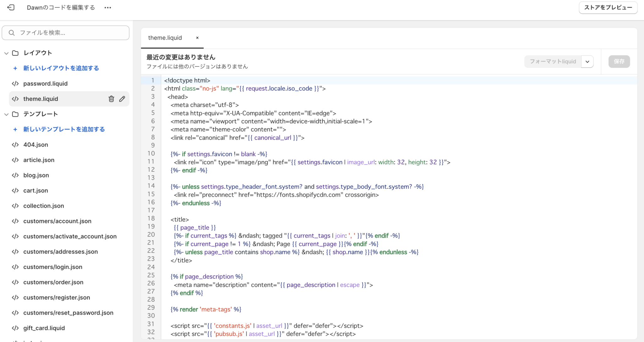
Task: Click the exit editor back icon
Action: [x=11, y=8]
